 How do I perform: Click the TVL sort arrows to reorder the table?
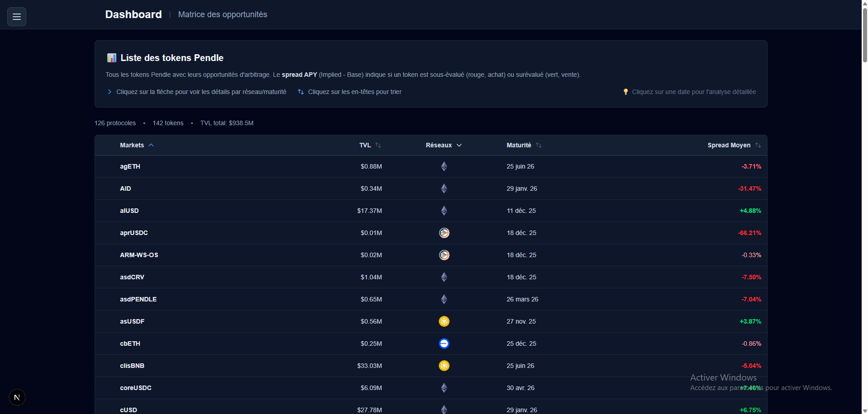[x=379, y=145]
